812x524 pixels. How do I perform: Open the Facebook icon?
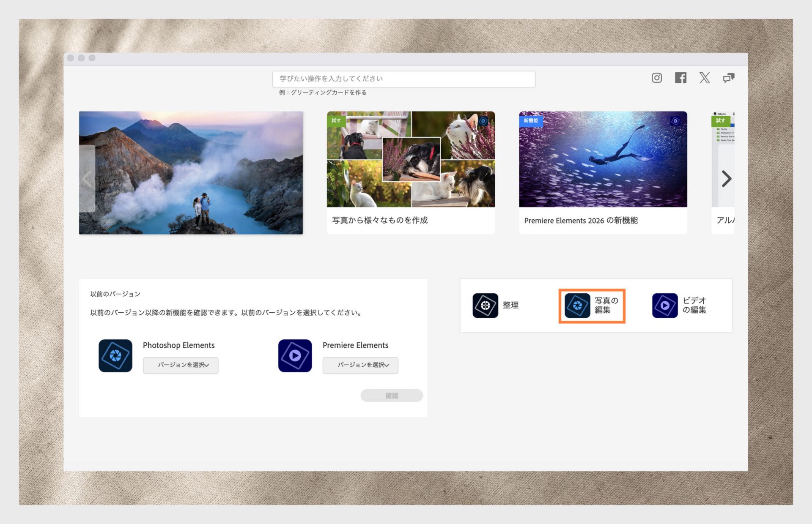point(680,78)
